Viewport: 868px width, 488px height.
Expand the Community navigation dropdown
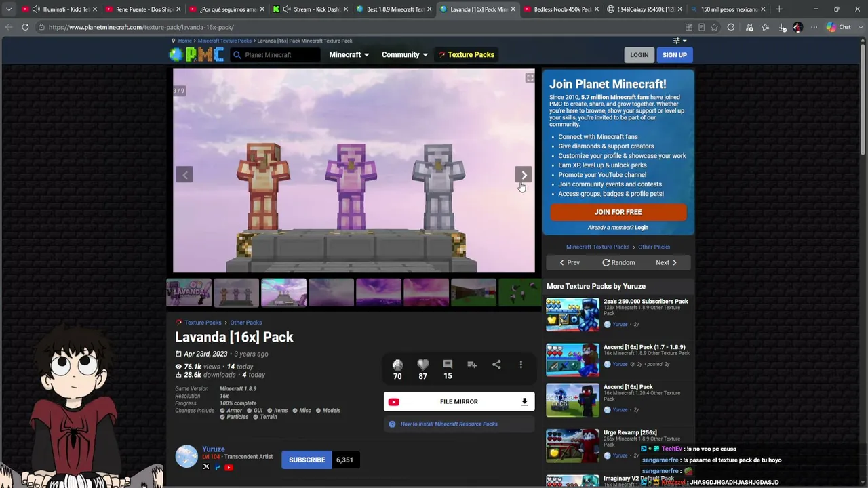point(405,55)
